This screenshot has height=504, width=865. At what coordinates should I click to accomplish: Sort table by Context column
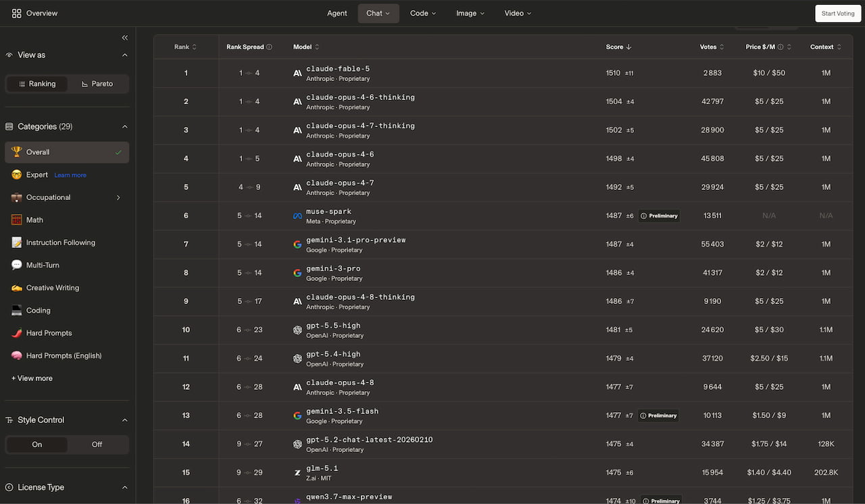click(x=826, y=47)
